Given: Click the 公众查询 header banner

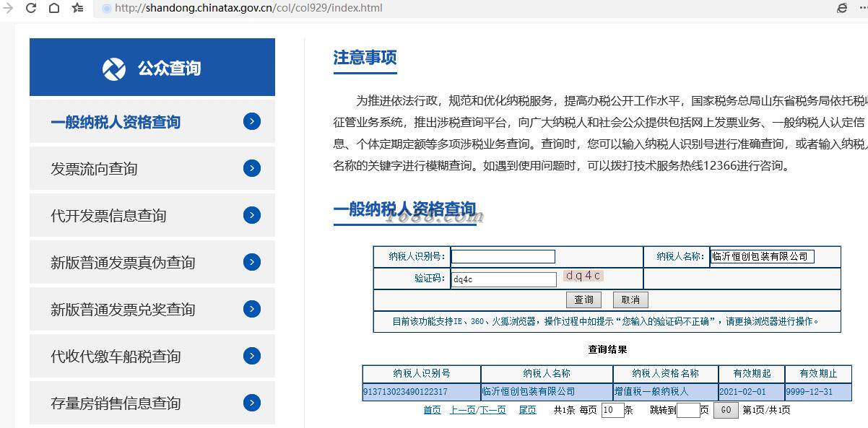Looking at the screenshot, I should (x=152, y=67).
